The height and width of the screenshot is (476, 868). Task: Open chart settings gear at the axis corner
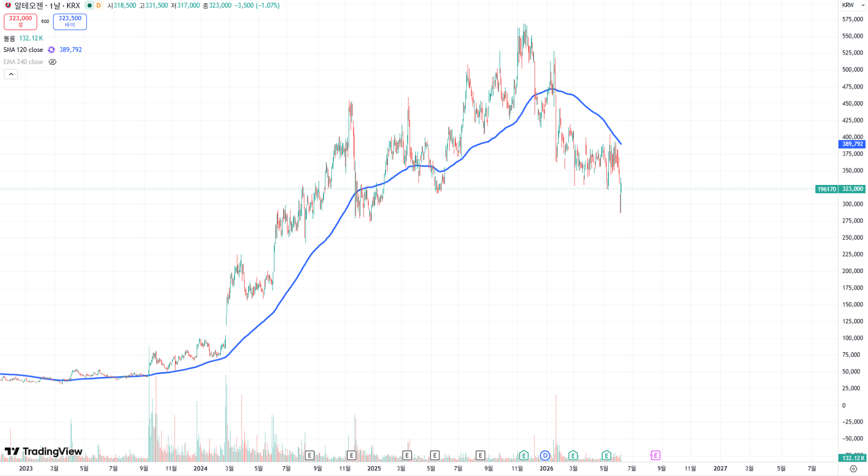[853, 469]
